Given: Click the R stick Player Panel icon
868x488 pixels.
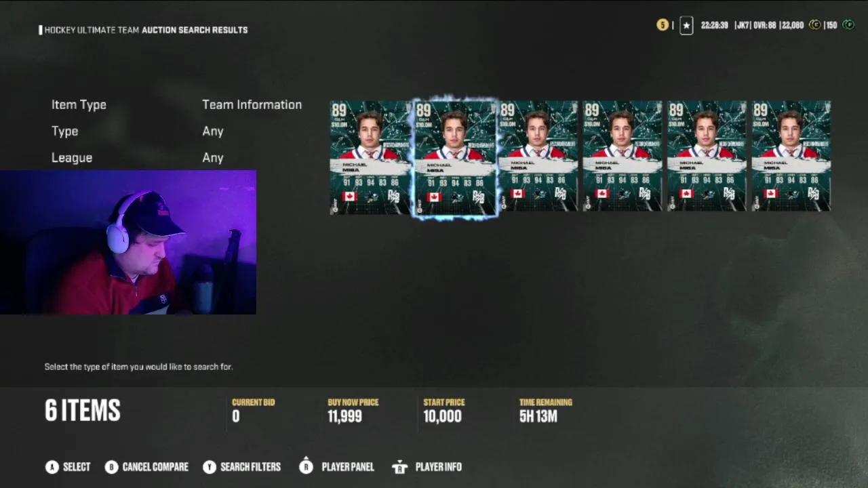Looking at the screenshot, I should coord(307,466).
